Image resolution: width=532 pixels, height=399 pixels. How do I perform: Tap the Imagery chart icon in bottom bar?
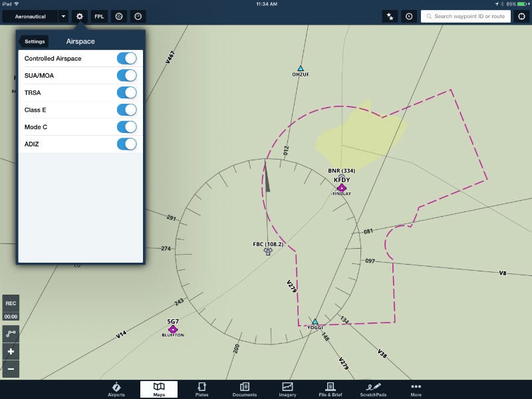pos(287,388)
